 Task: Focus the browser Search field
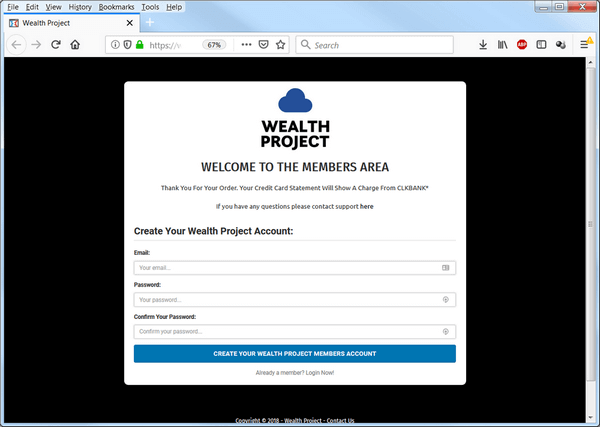pos(375,45)
